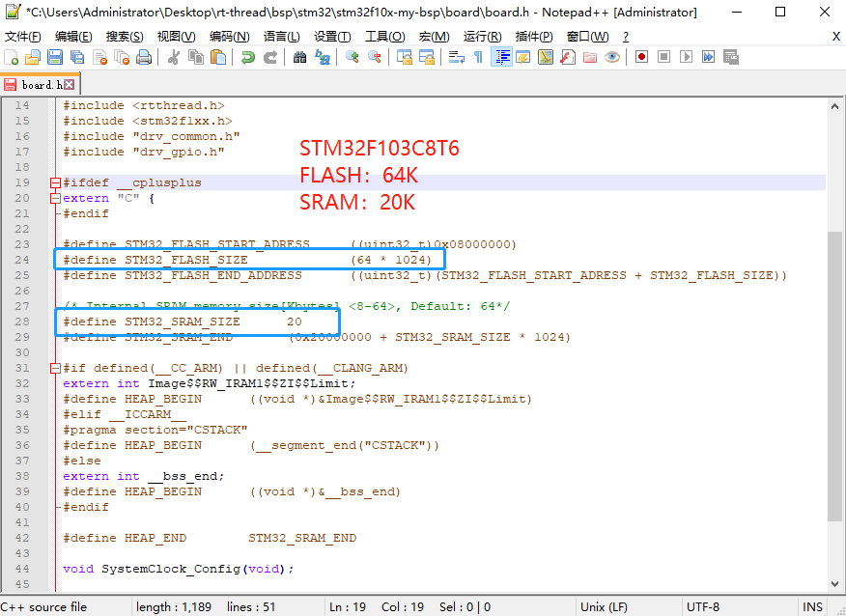The image size is (846, 616).
Task: Collapse the #if defined fold on line 31
Action: click(x=55, y=369)
